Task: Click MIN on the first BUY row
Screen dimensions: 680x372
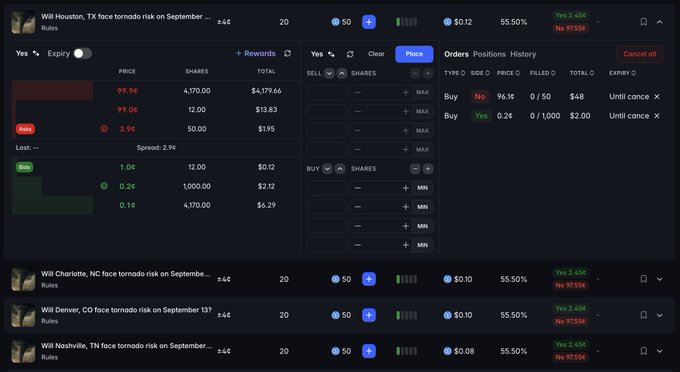Action: 422,188
